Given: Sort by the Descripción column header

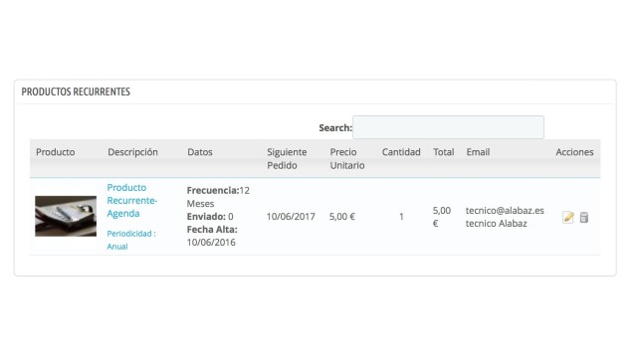Looking at the screenshot, I should [x=132, y=152].
